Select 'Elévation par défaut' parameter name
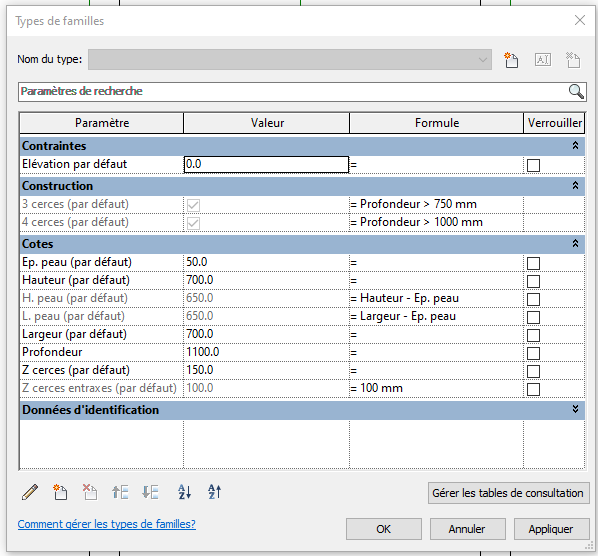The image size is (598, 556). coord(74,164)
